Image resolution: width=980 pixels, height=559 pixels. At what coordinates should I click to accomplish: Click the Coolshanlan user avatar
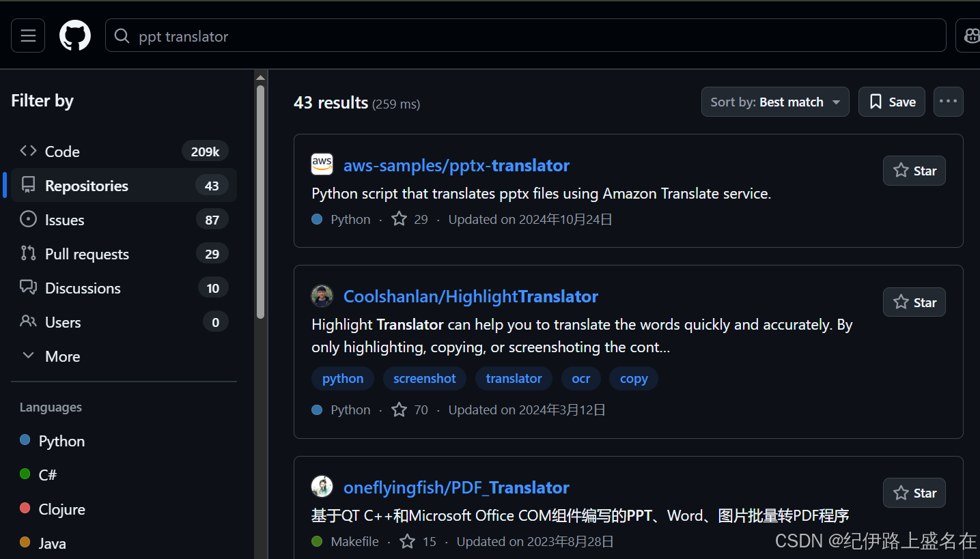click(x=322, y=296)
